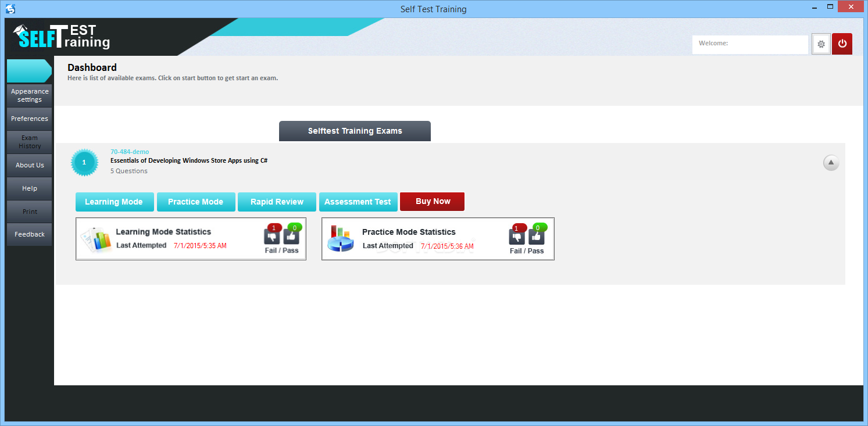Click exam title Essentials of Developing Windows Store Apps

click(189, 160)
